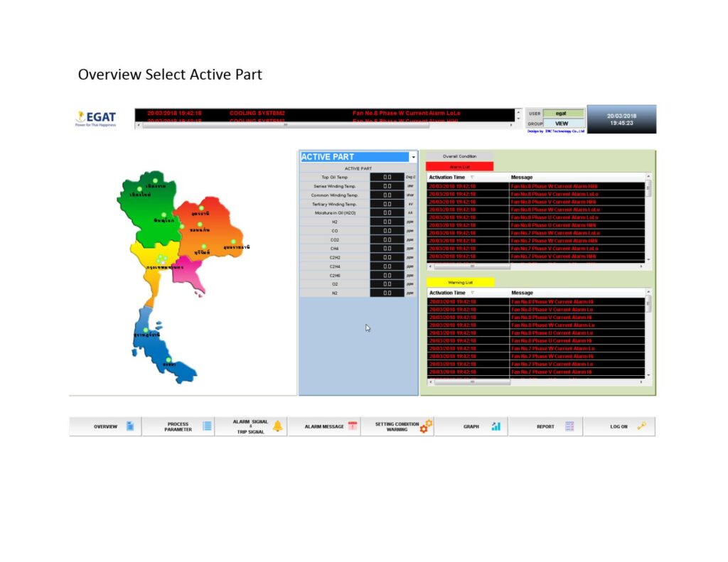Click the date and time display panel
The height and width of the screenshot is (562, 728).
[621, 119]
